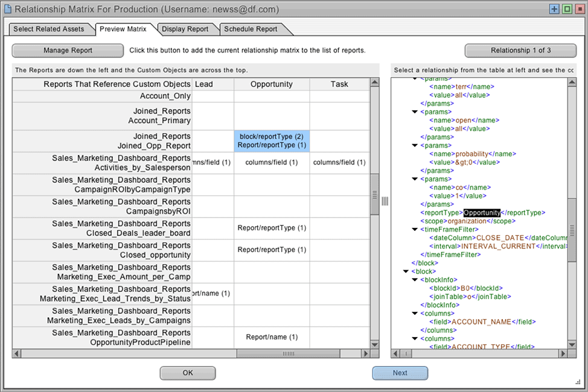This screenshot has height=392, width=588.
Task: Matrix table scroll up arrow
Action: coord(375,83)
